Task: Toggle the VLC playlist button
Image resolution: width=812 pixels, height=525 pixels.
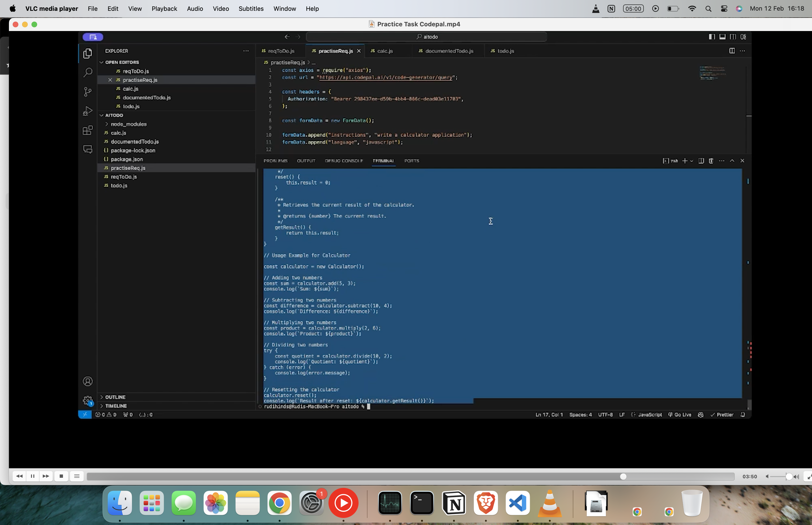Action: click(77, 476)
